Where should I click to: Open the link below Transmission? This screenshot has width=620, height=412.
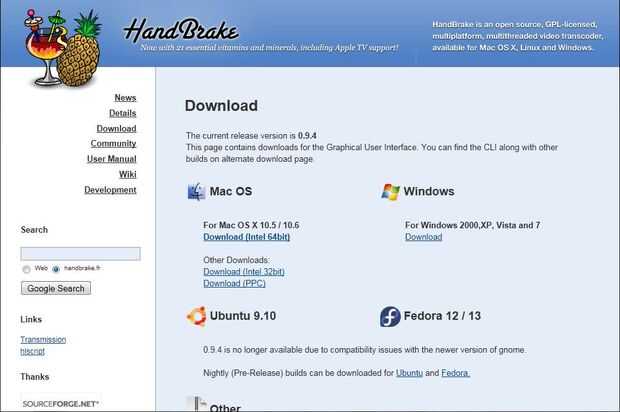tap(32, 351)
